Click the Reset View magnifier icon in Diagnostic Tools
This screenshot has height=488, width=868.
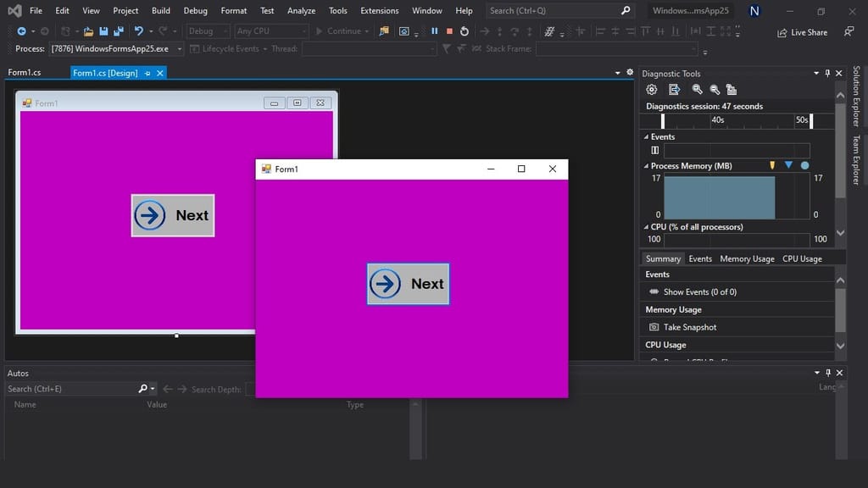coord(715,89)
